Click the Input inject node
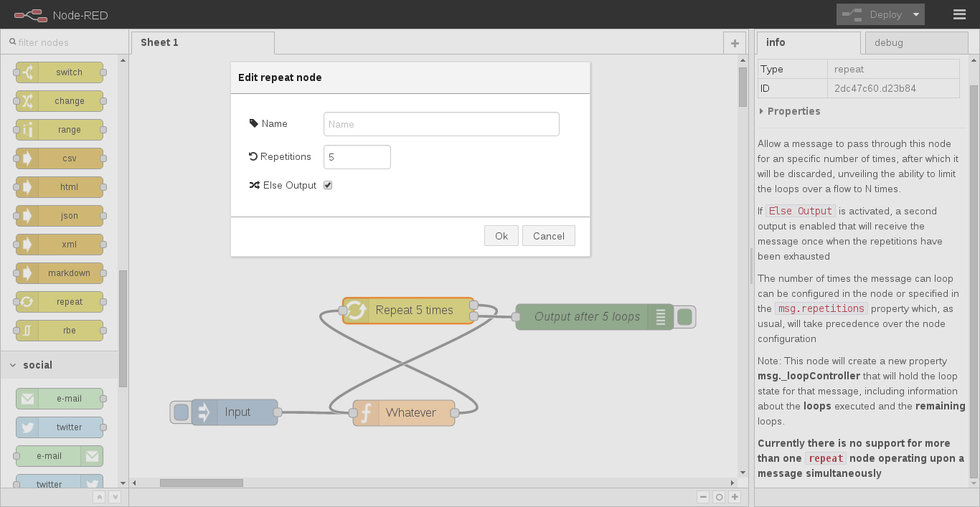The height and width of the screenshot is (507, 980). [x=235, y=412]
